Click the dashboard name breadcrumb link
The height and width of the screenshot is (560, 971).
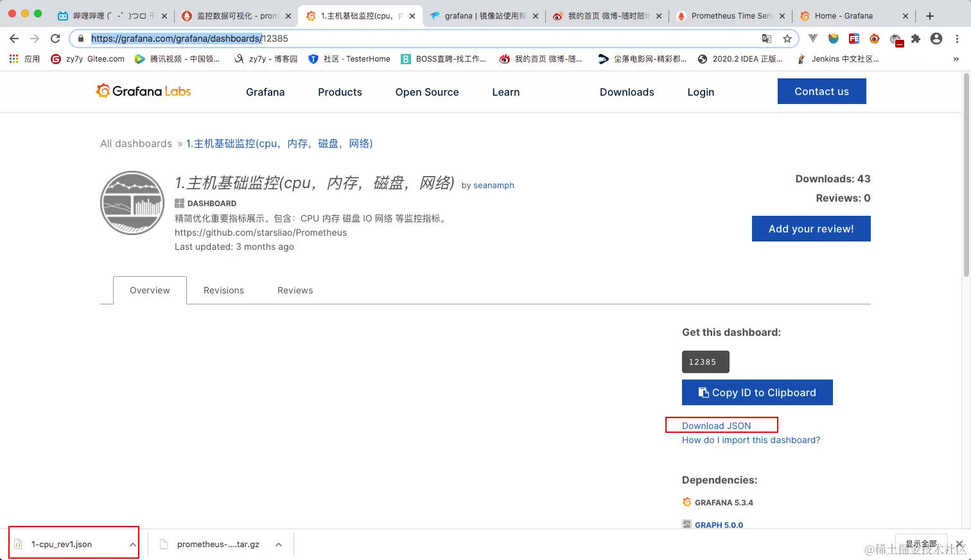(x=279, y=143)
